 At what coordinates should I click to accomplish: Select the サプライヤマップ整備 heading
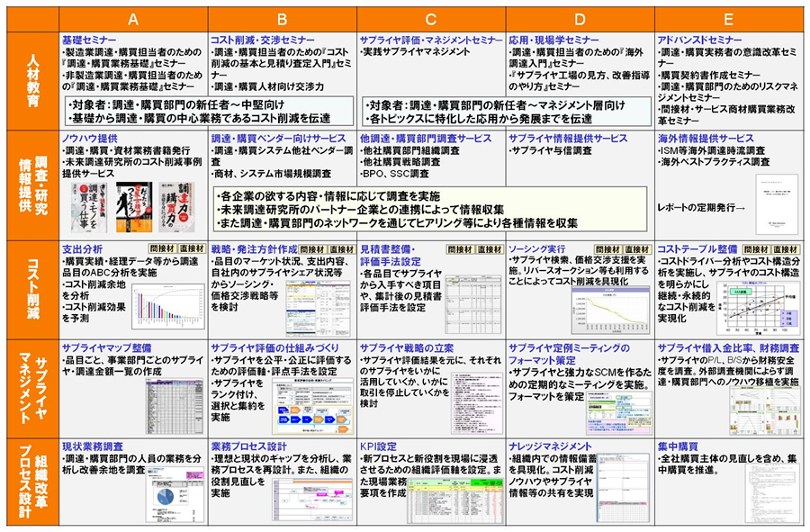click(x=107, y=348)
